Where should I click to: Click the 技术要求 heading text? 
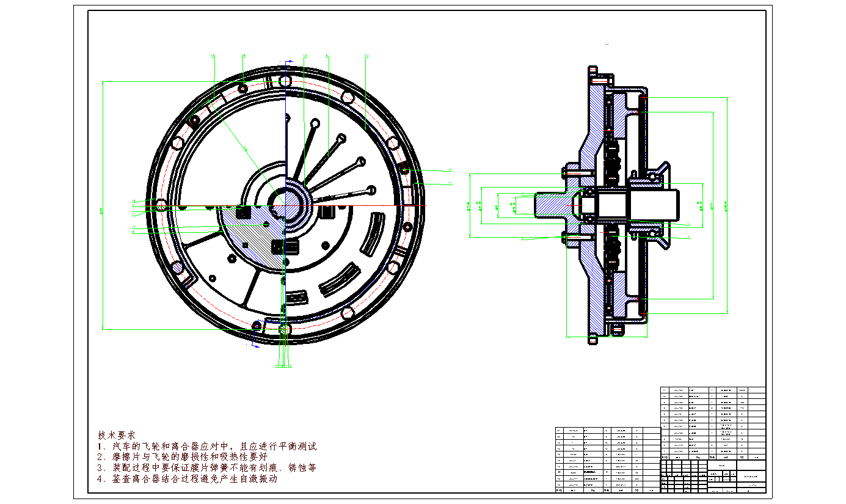[x=116, y=435]
